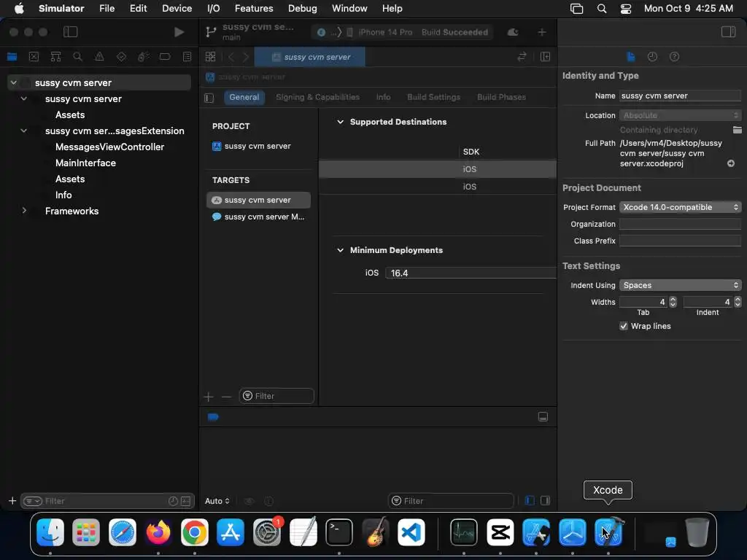This screenshot has height=560, width=747.
Task: Open Visual Studio Code from Dock
Action: [x=411, y=532]
